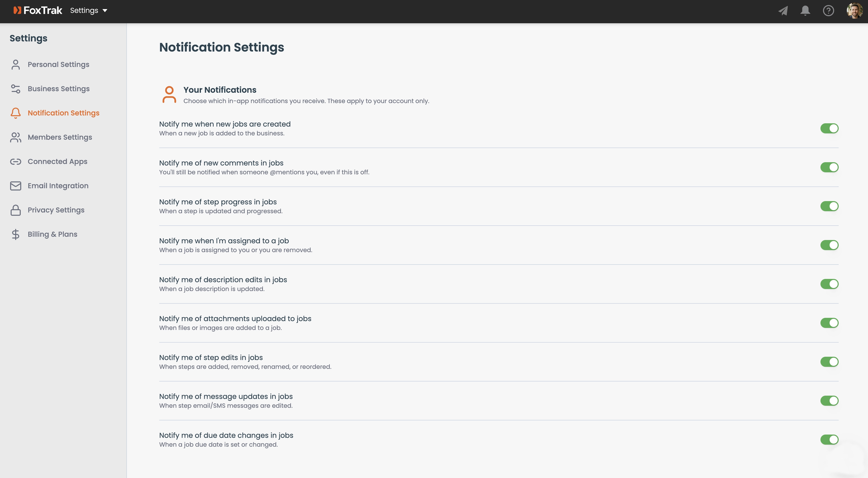Click the '@mentions you' description line
868x478 pixels.
pos(264,172)
